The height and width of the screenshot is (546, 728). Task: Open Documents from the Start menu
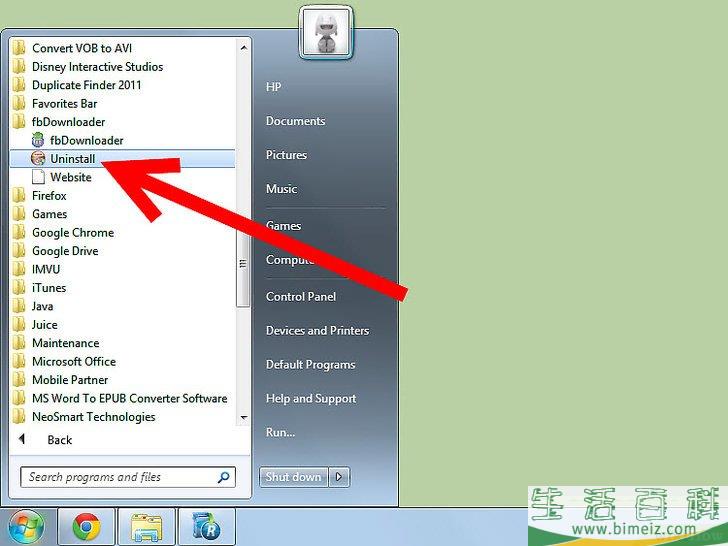coord(295,121)
